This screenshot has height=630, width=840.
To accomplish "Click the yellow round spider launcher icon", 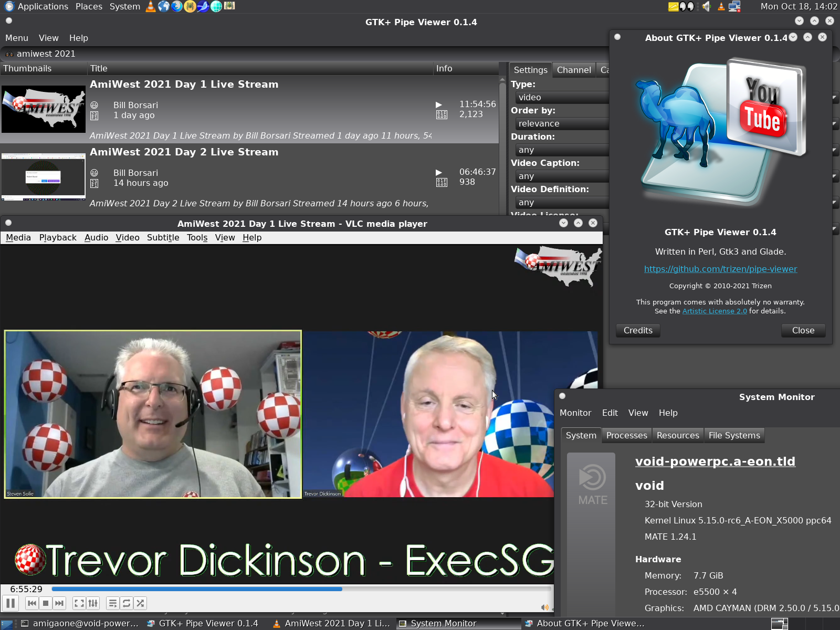I will point(190,6).
